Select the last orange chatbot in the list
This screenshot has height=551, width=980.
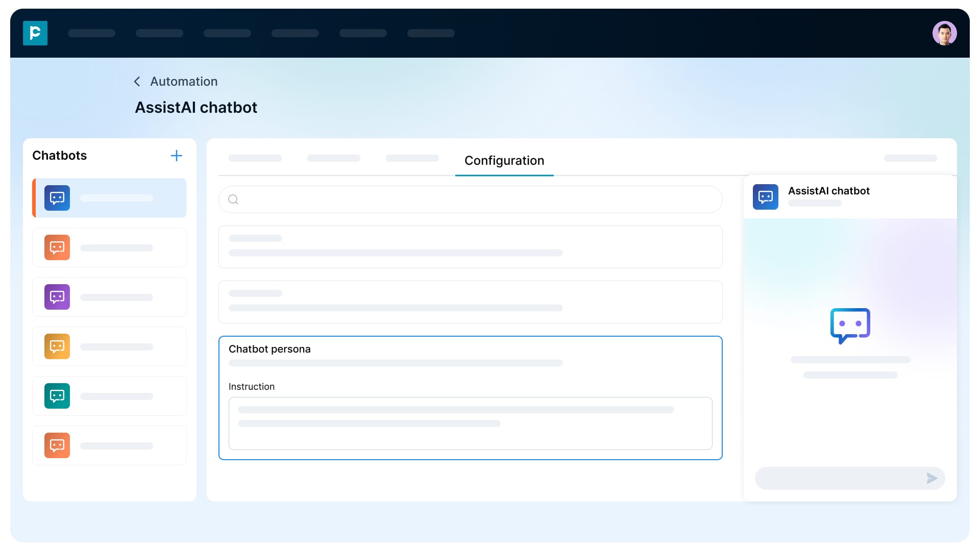coord(57,445)
